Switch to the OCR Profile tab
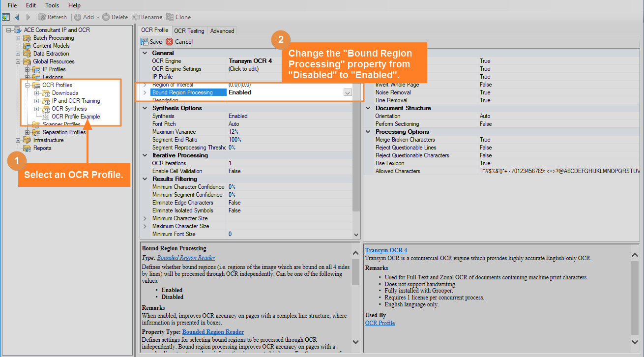This screenshot has height=357, width=644. (x=154, y=30)
